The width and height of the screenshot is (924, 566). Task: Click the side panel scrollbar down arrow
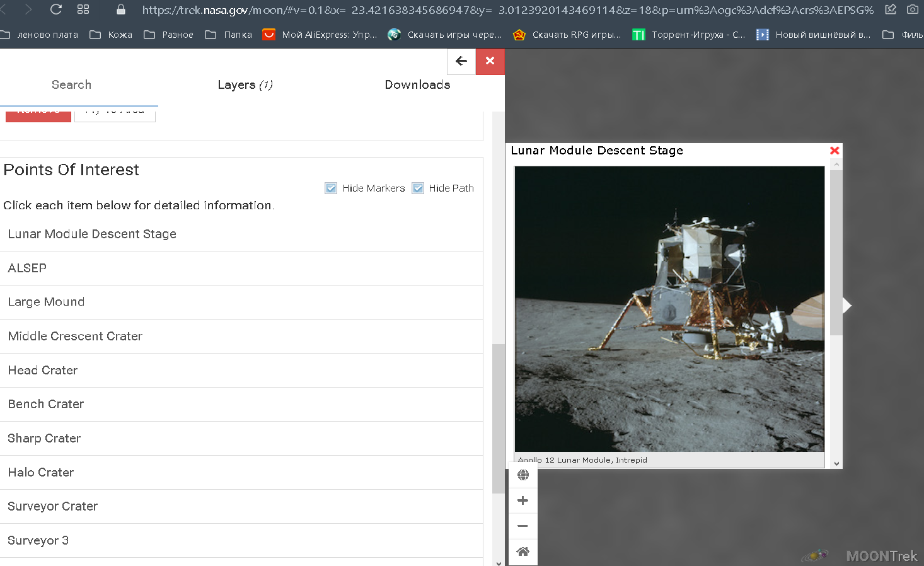499,562
